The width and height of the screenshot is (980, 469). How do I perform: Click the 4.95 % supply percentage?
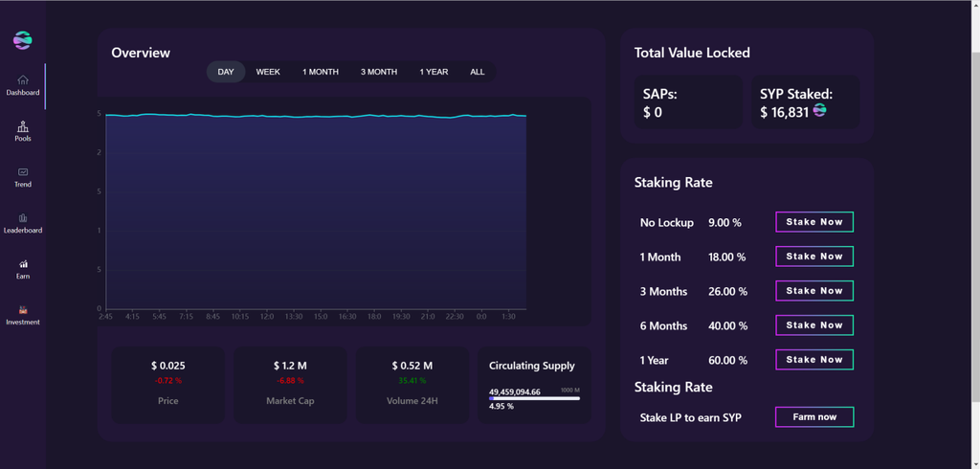coord(501,407)
